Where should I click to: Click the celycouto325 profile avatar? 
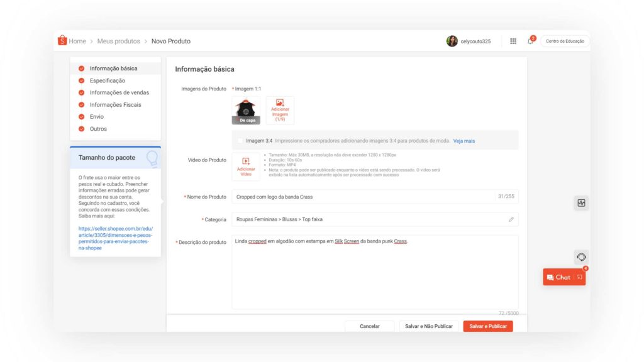452,41
